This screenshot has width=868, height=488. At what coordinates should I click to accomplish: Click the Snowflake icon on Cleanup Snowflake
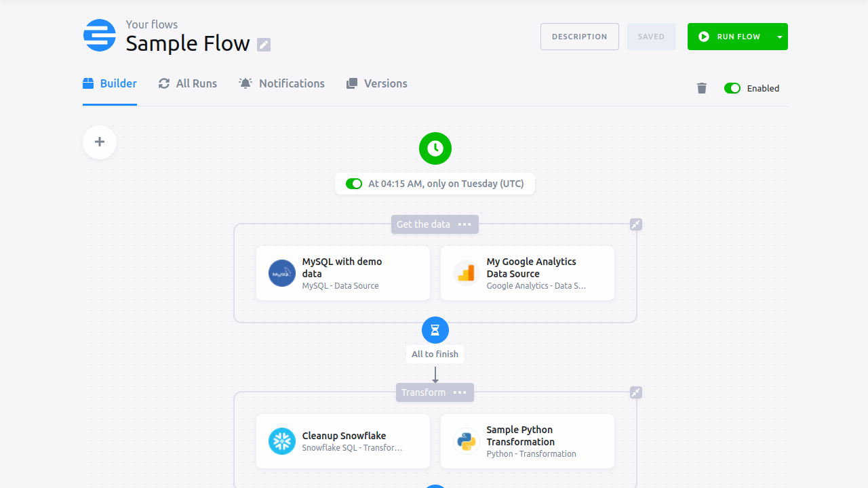(x=281, y=441)
